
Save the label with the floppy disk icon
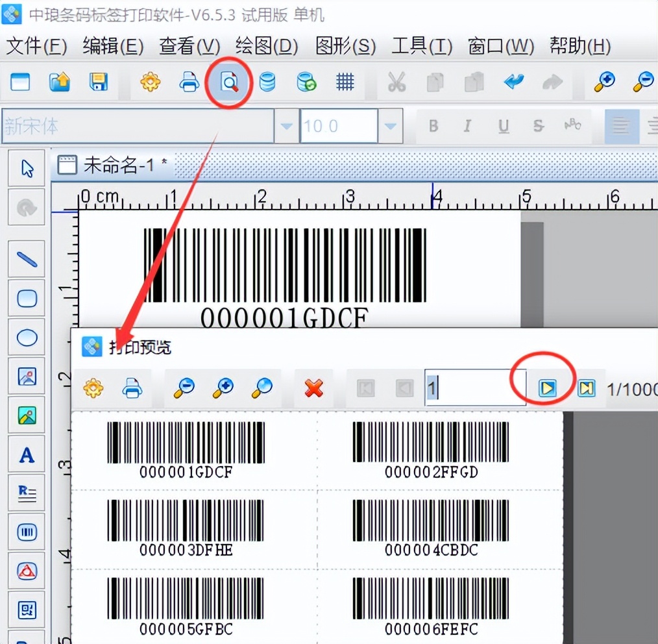99,81
